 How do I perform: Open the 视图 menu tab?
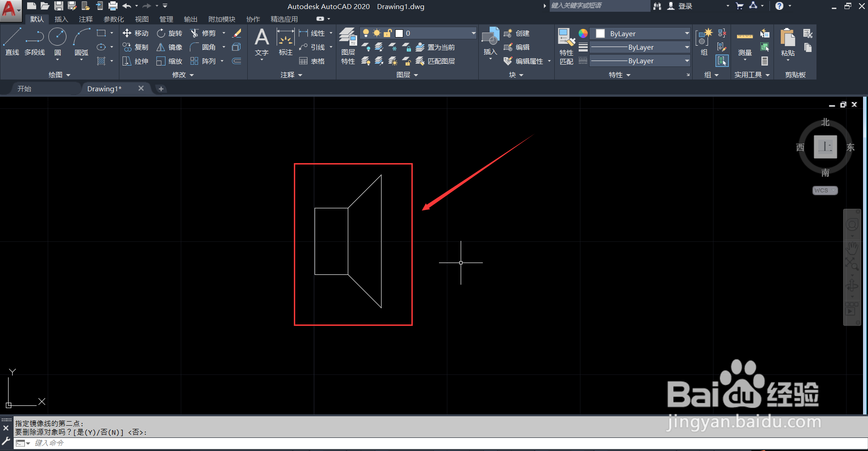142,19
